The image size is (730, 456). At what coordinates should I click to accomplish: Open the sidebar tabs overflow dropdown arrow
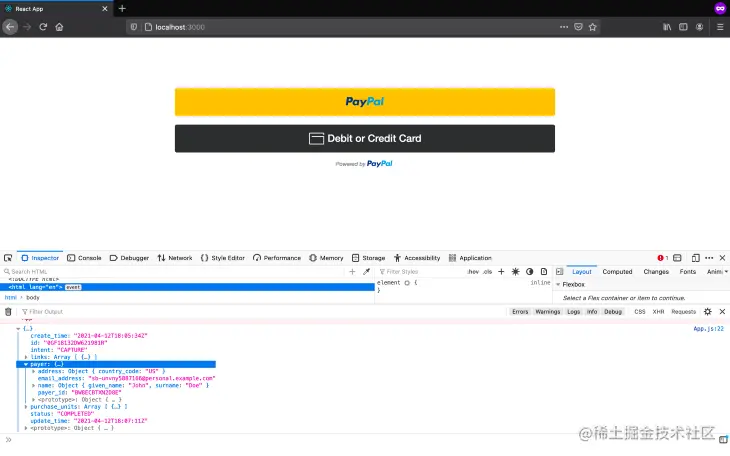click(726, 272)
